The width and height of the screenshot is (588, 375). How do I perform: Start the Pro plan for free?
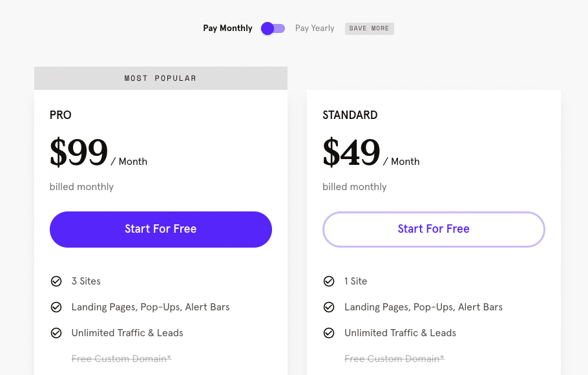161,230
